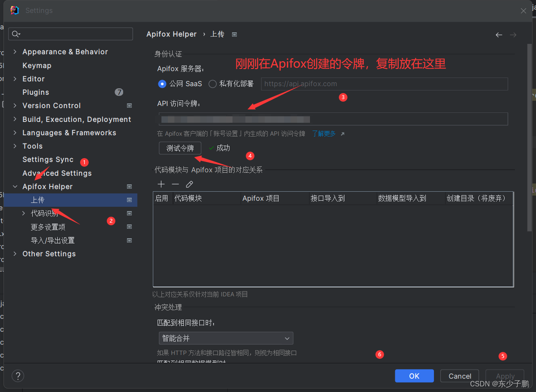The width and height of the screenshot is (536, 392).
Task: Click the OK button
Action: [414, 376]
